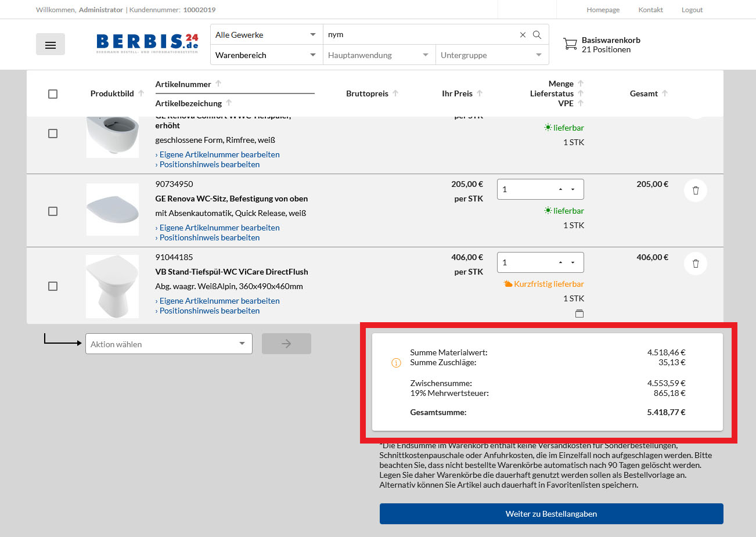756x537 pixels.
Task: Edit Positionshinweis for GE Renova WC-Sitz
Action: pyautogui.click(x=210, y=237)
